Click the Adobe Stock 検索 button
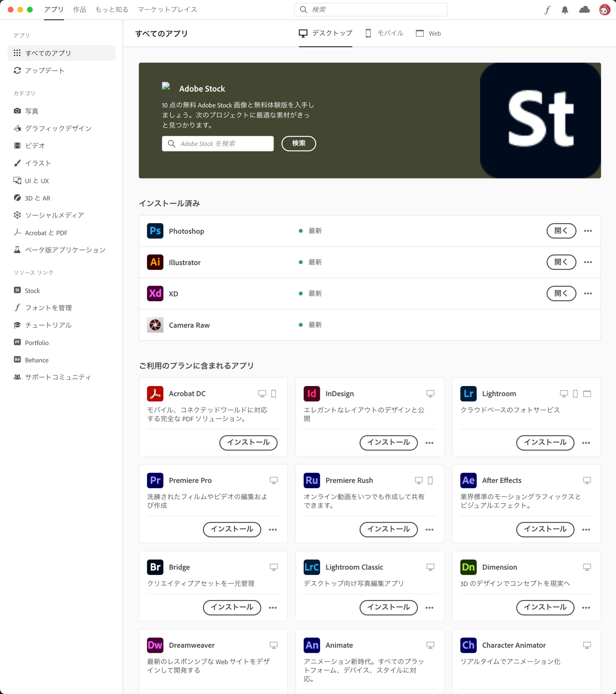Screen dimensions: 616x694 (298, 143)
